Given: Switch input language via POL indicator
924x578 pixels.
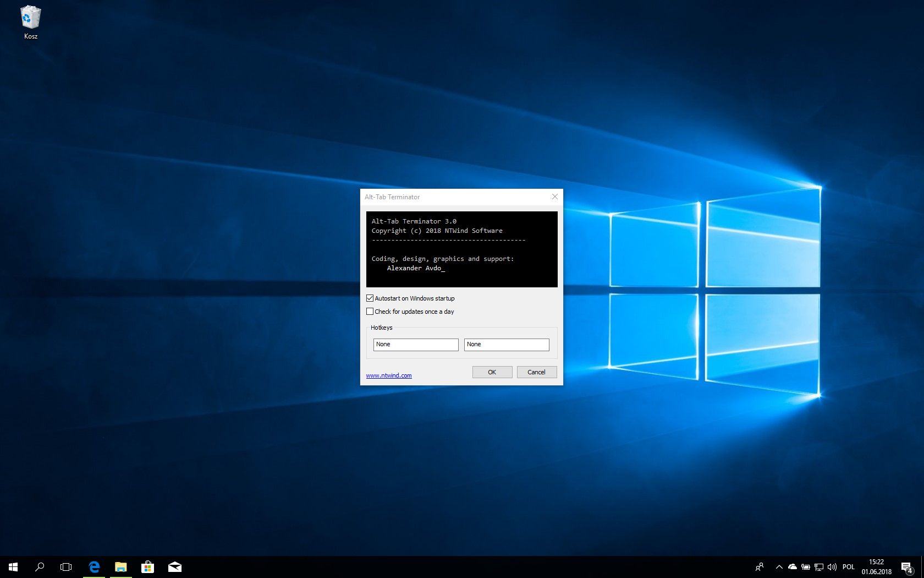Looking at the screenshot, I should [x=849, y=567].
